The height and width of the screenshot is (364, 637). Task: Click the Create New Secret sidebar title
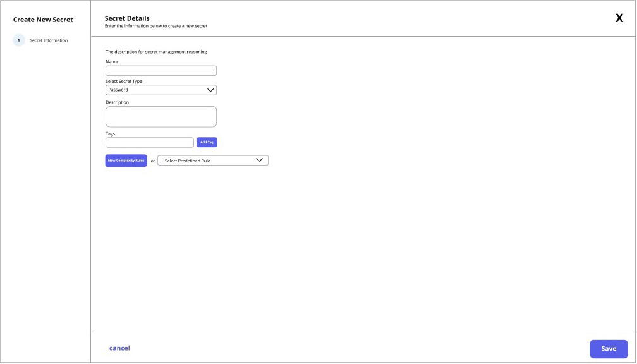[42, 20]
